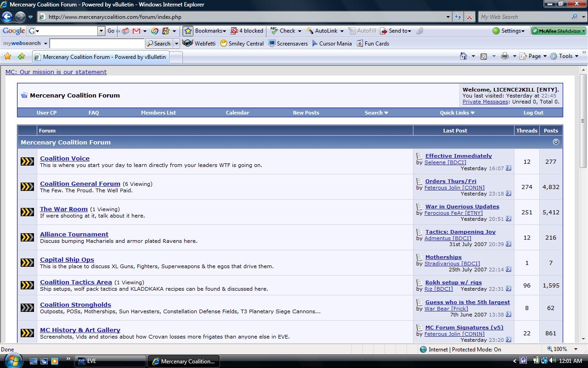Go to last post in Coalition Voice row
Screen dimensions: 588x368
509,168
